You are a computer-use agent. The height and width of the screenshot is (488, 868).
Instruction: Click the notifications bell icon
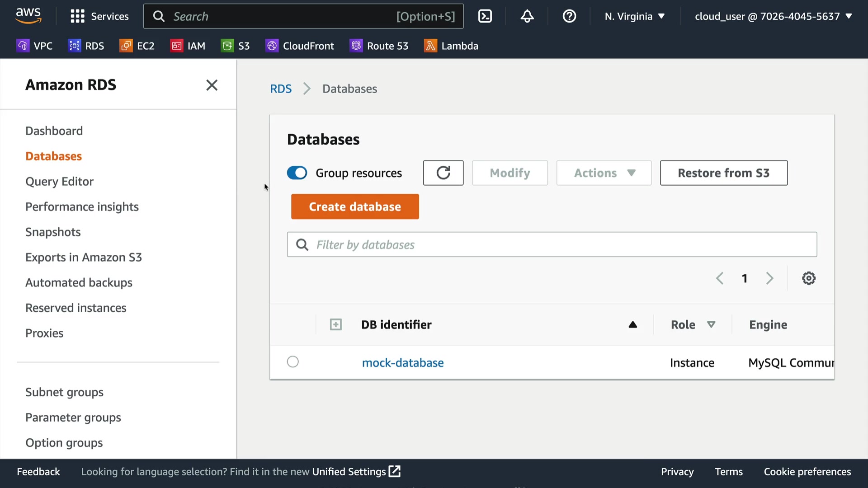click(527, 16)
